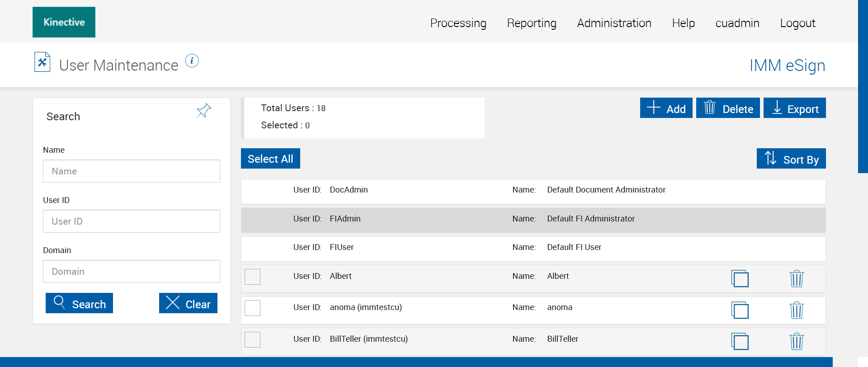The height and width of the screenshot is (367, 868).
Task: Open the Reporting menu
Action: pyautogui.click(x=532, y=23)
